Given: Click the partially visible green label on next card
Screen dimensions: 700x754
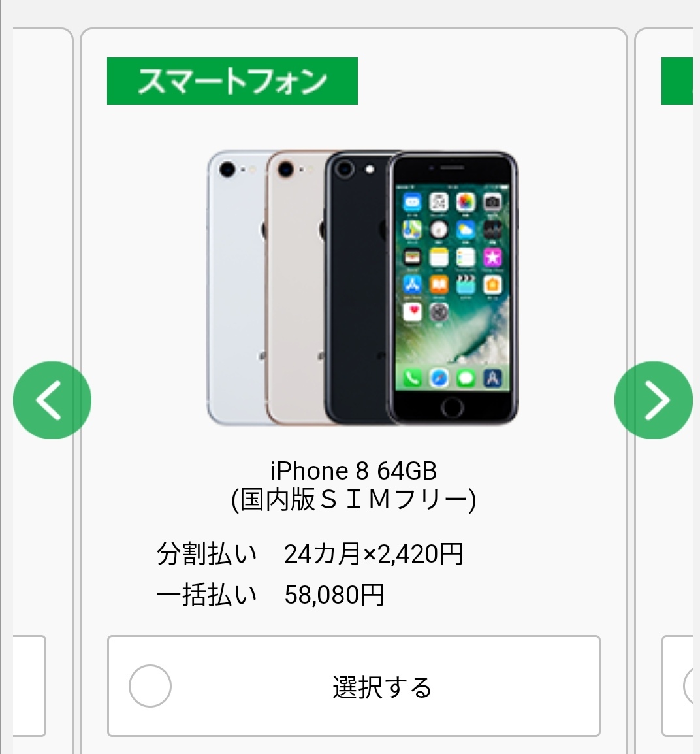Looking at the screenshot, I should [x=677, y=81].
